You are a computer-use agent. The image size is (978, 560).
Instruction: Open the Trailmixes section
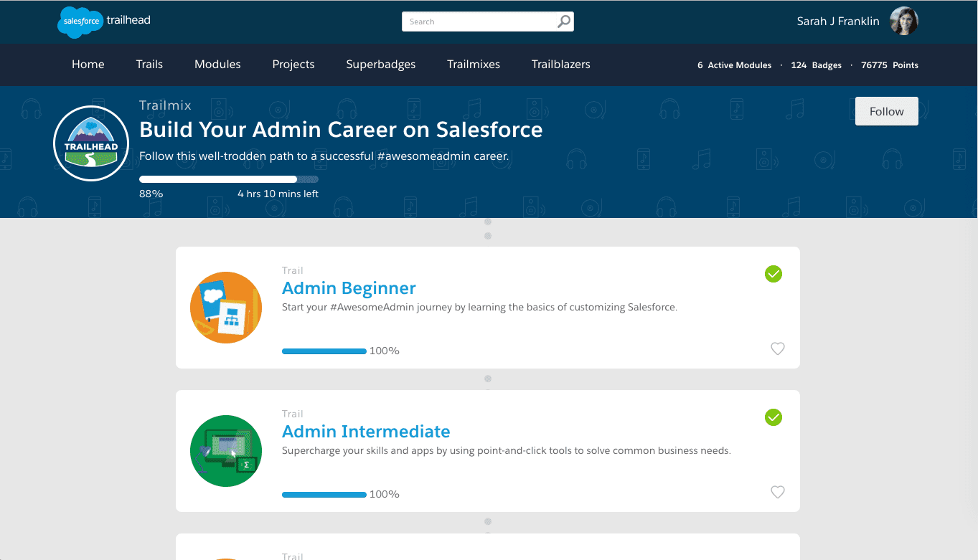point(473,65)
